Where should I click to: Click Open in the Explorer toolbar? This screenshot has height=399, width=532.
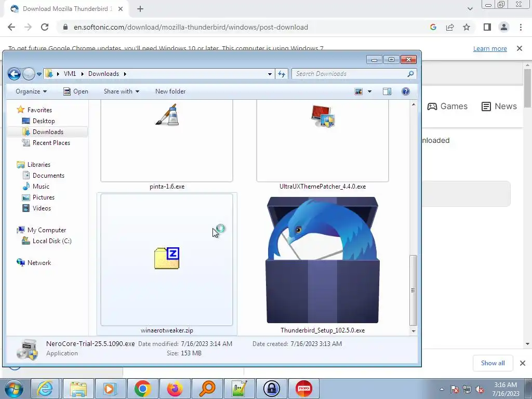(x=76, y=91)
